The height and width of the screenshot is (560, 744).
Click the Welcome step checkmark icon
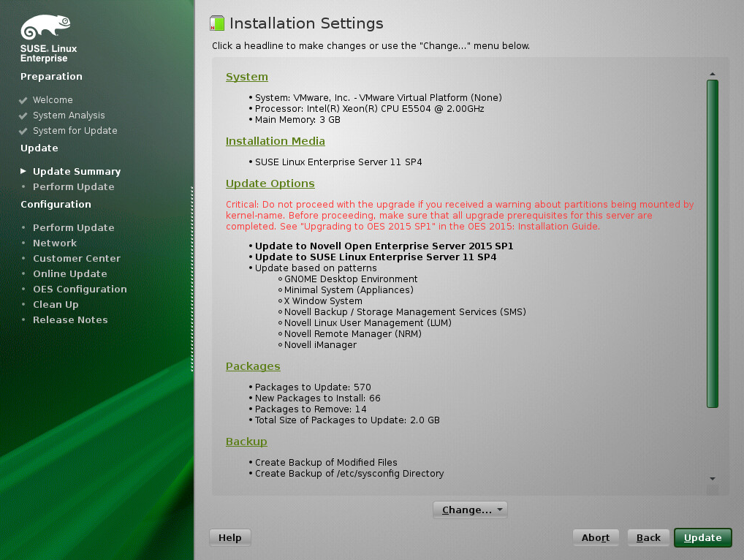pyautogui.click(x=23, y=100)
